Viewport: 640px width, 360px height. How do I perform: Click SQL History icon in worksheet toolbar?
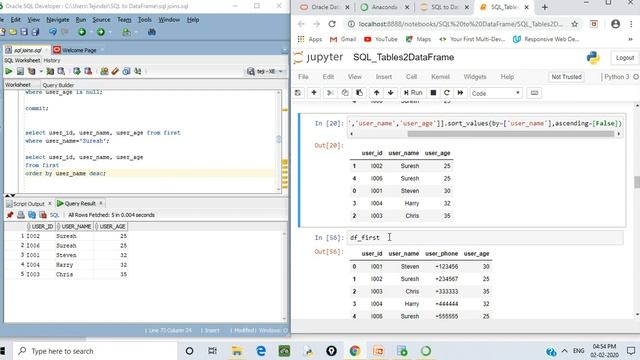pos(127,71)
